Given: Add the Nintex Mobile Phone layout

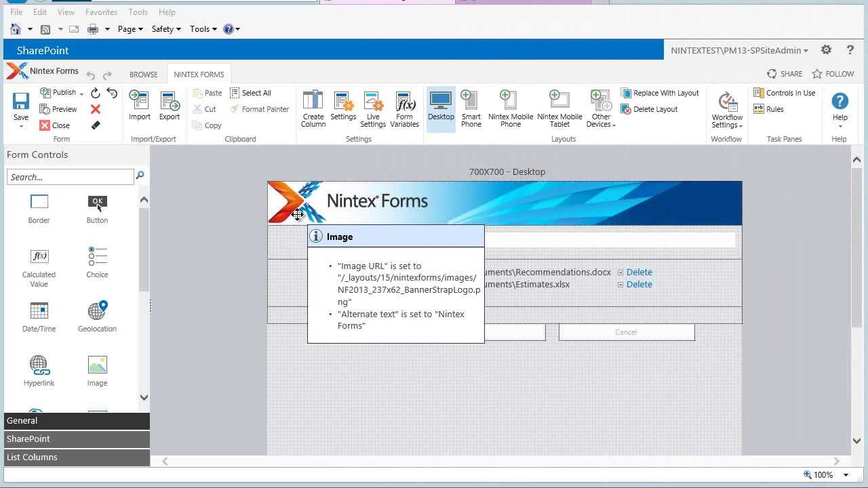Looking at the screenshot, I should (x=511, y=108).
